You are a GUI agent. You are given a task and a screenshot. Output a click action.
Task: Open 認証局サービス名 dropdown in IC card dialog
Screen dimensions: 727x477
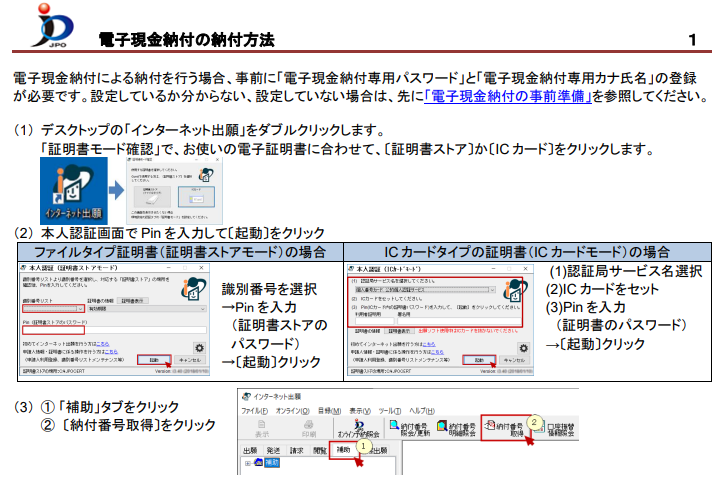coord(425,290)
